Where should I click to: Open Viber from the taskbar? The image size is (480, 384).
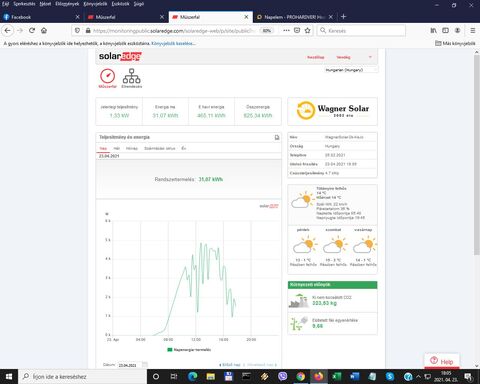(283, 377)
